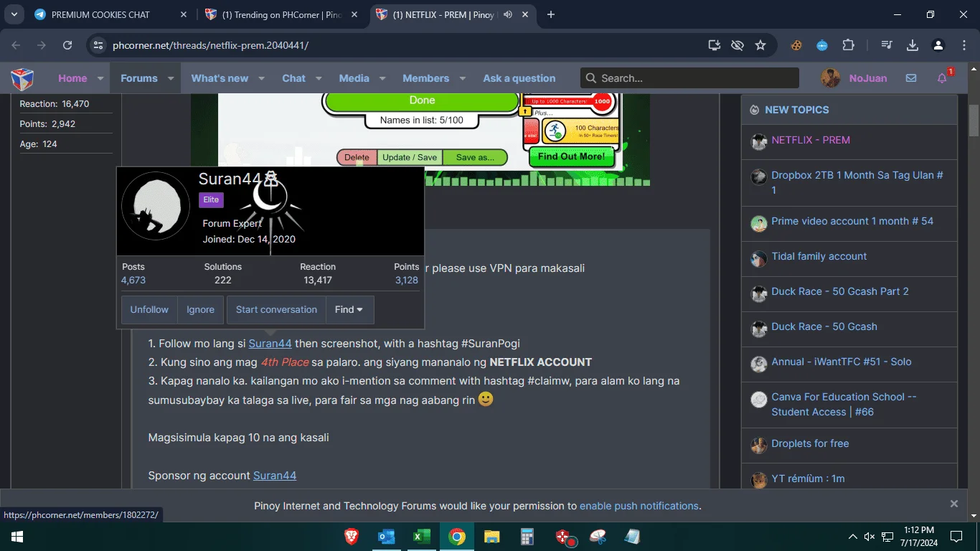Open Calculator from the taskbar
980x551 pixels.
click(527, 537)
